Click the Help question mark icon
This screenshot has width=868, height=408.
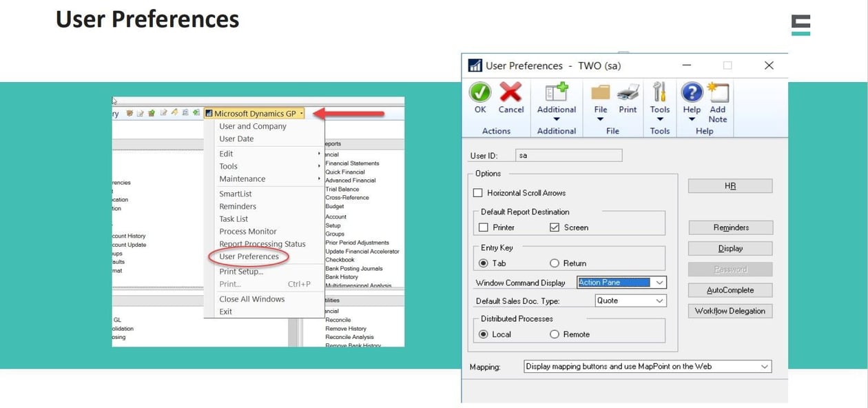(x=690, y=93)
